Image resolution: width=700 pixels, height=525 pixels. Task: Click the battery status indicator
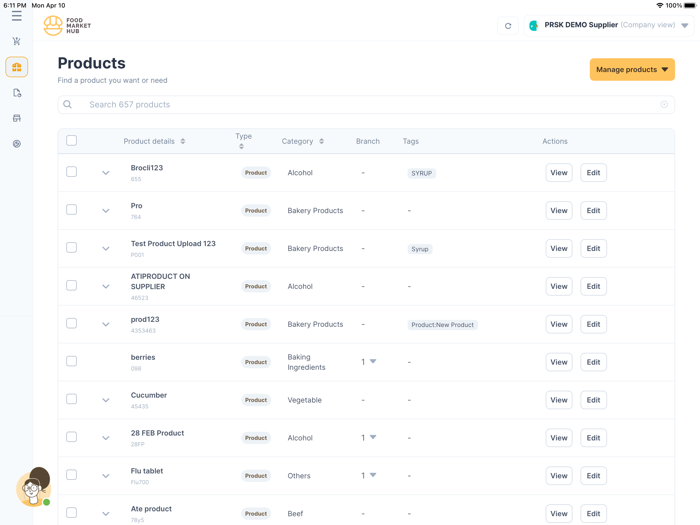690,5
